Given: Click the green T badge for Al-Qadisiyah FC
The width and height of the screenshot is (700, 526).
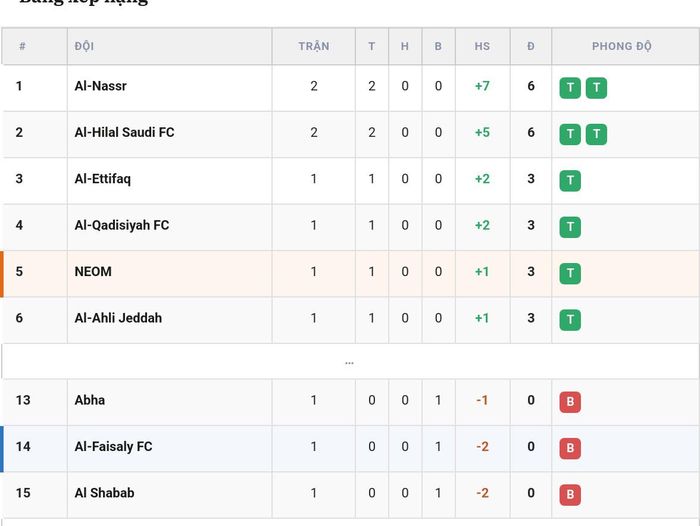Looking at the screenshot, I should click(x=570, y=227).
